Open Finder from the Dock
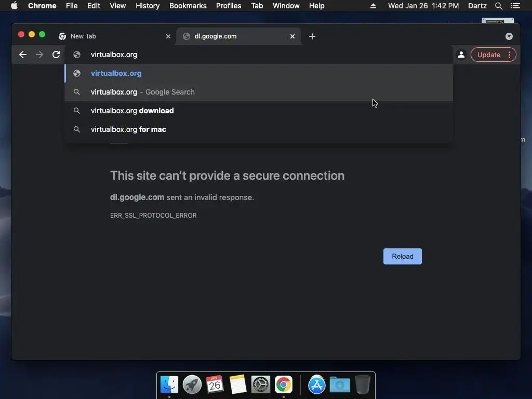The image size is (532, 399). [x=169, y=385]
